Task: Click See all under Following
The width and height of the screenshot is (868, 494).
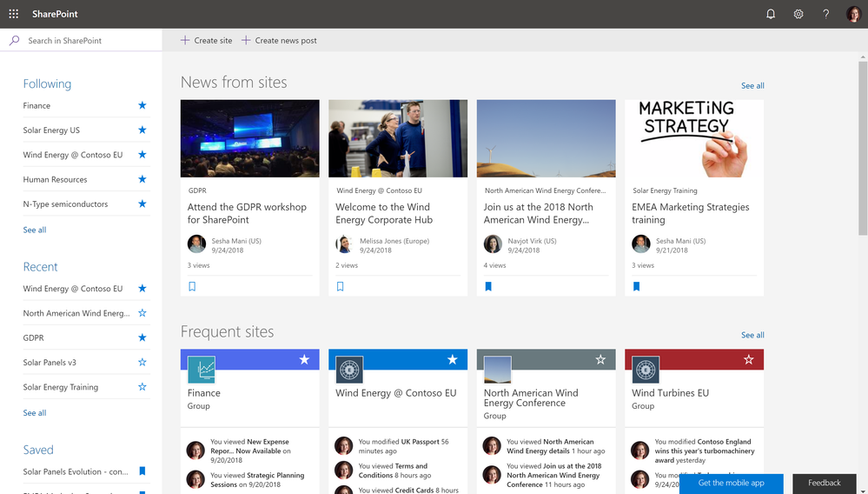Action: coord(35,230)
